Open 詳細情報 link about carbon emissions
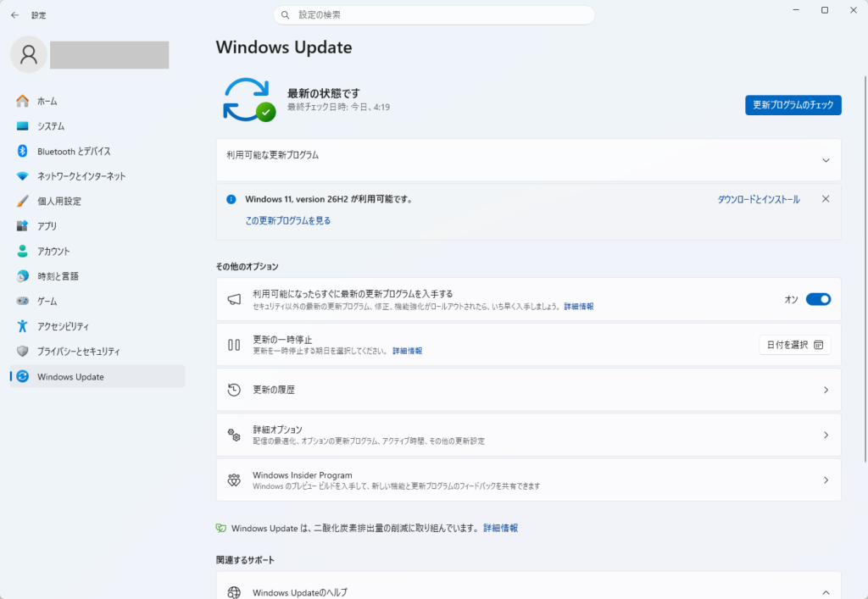The height and width of the screenshot is (599, 868). tap(500, 528)
